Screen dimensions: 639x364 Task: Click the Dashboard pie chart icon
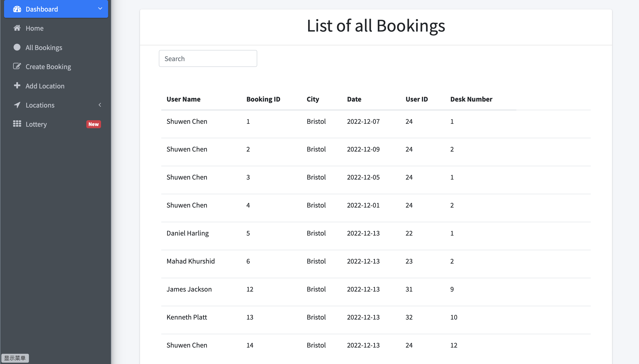click(x=17, y=9)
